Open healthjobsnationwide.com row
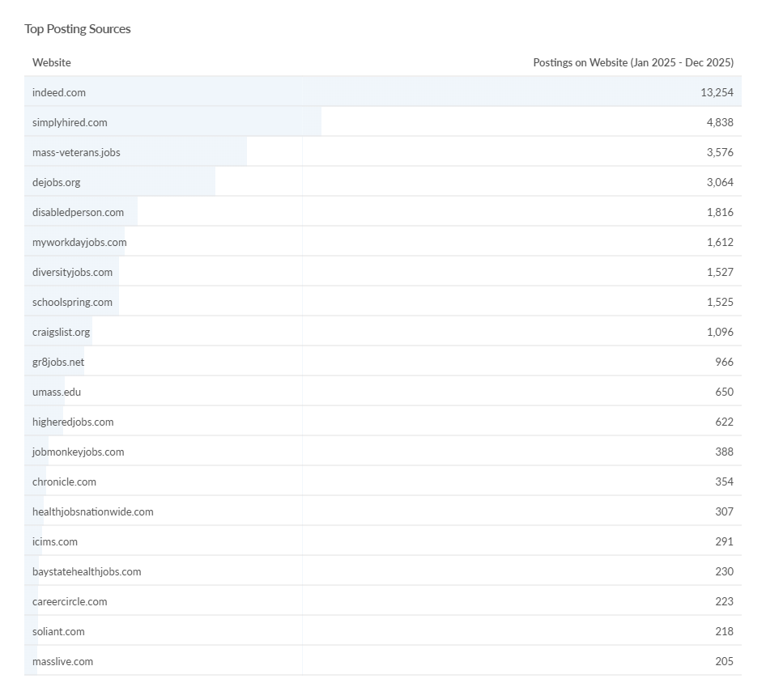 (92, 511)
